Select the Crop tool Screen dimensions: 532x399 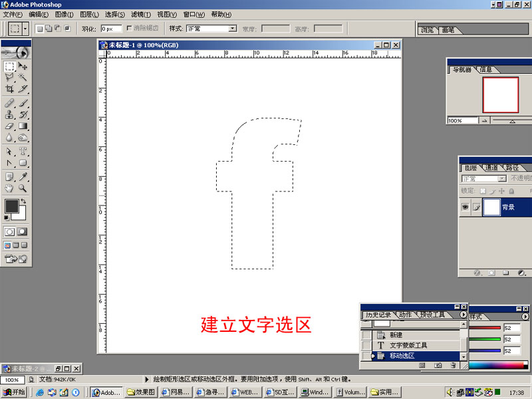[x=9, y=89]
